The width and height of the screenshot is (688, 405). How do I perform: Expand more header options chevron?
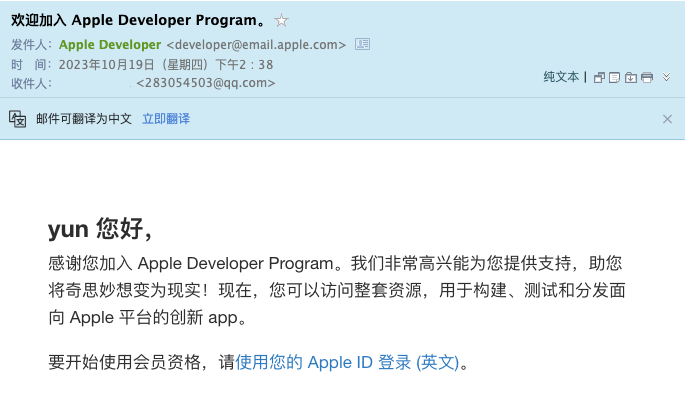click(666, 77)
